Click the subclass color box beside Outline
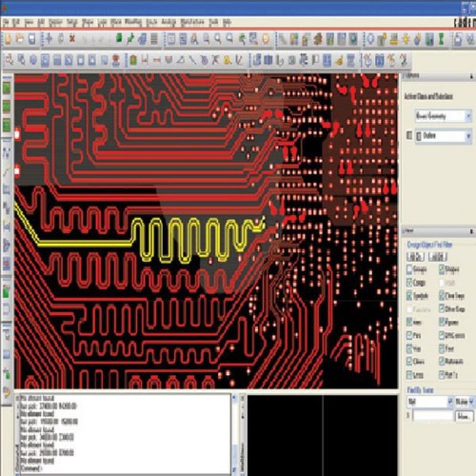 pyautogui.click(x=409, y=136)
